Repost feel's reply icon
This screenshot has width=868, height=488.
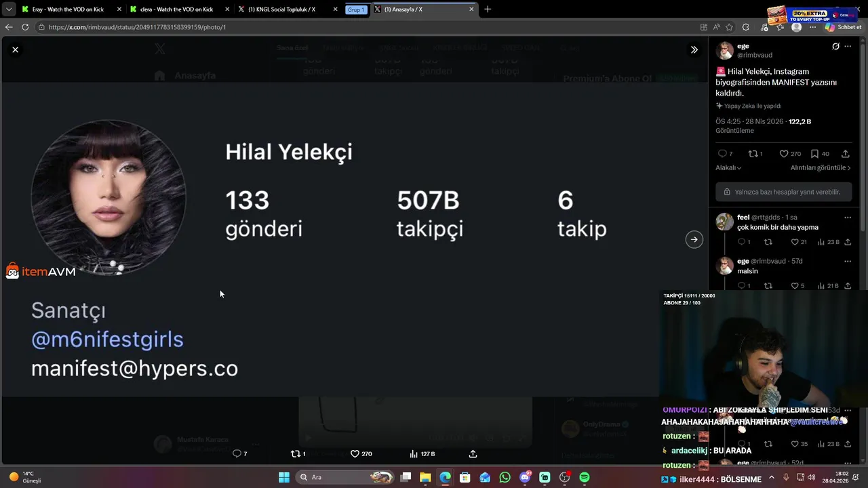(x=768, y=242)
